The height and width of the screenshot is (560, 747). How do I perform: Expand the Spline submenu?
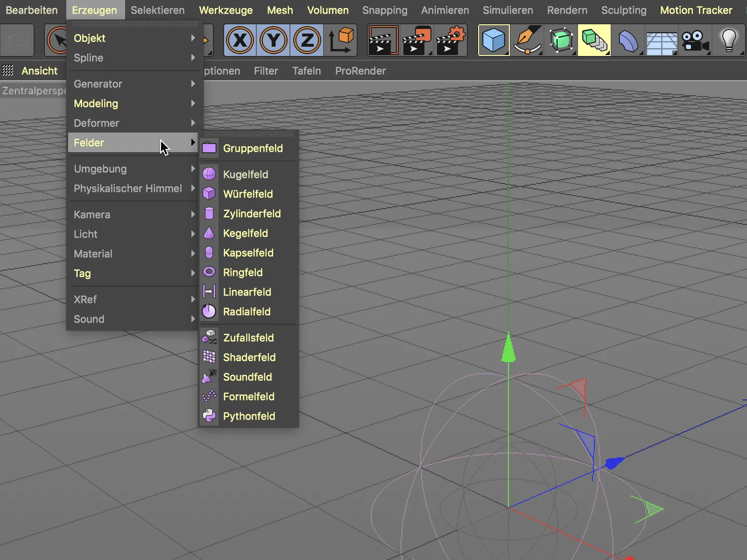[x=134, y=58]
